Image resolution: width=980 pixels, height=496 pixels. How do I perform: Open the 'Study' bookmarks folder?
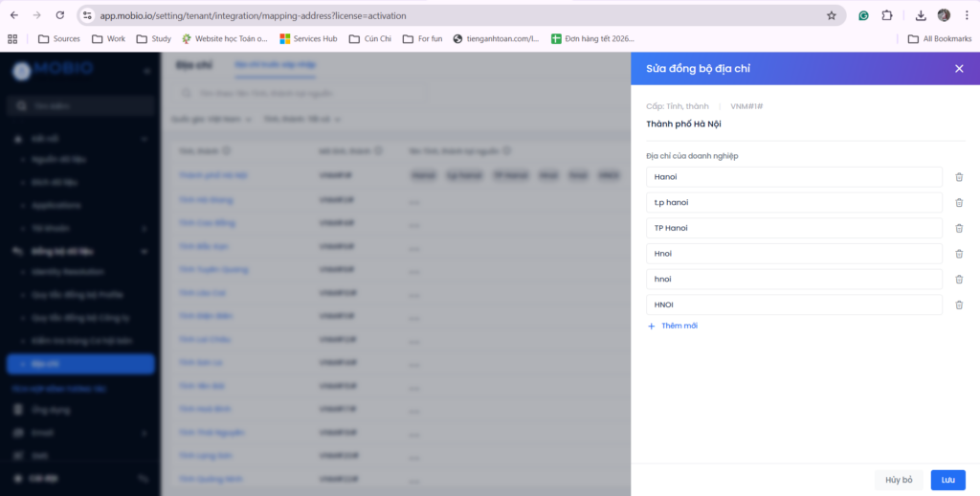coord(153,39)
